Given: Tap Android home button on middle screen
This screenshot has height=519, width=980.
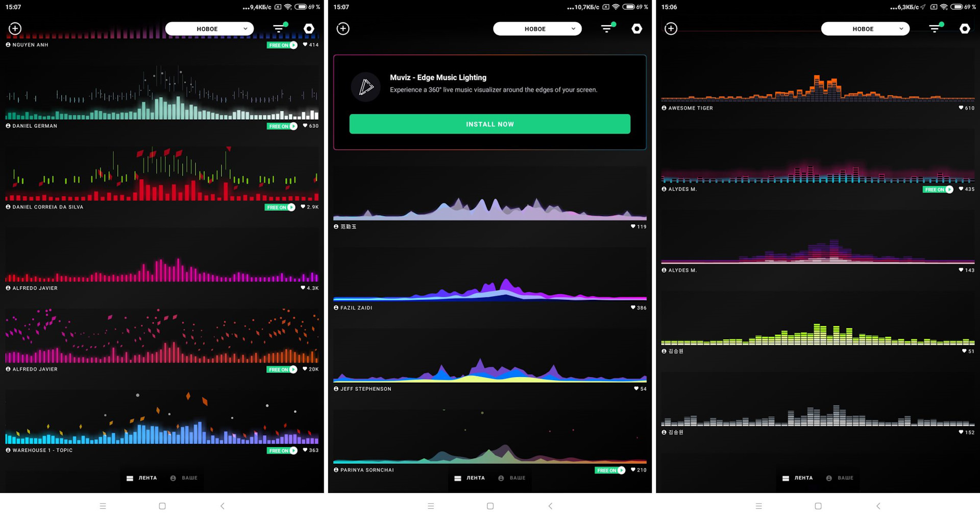Looking at the screenshot, I should point(490,506).
